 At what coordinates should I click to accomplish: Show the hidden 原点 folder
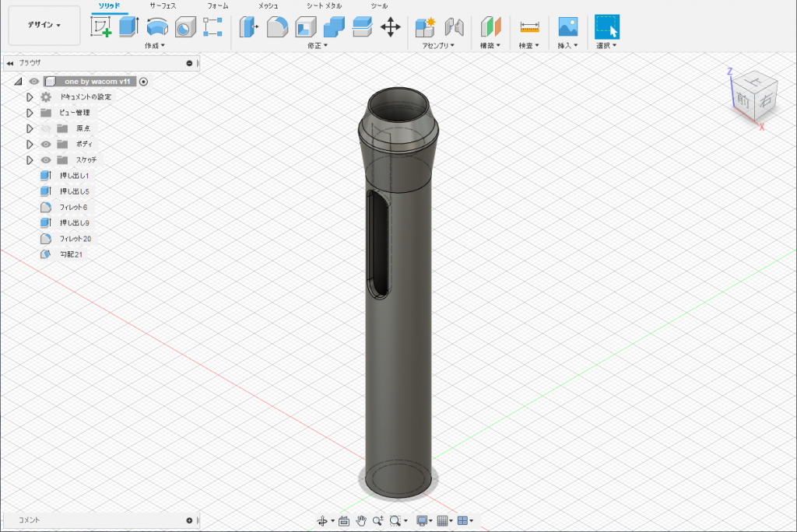pyautogui.click(x=46, y=128)
